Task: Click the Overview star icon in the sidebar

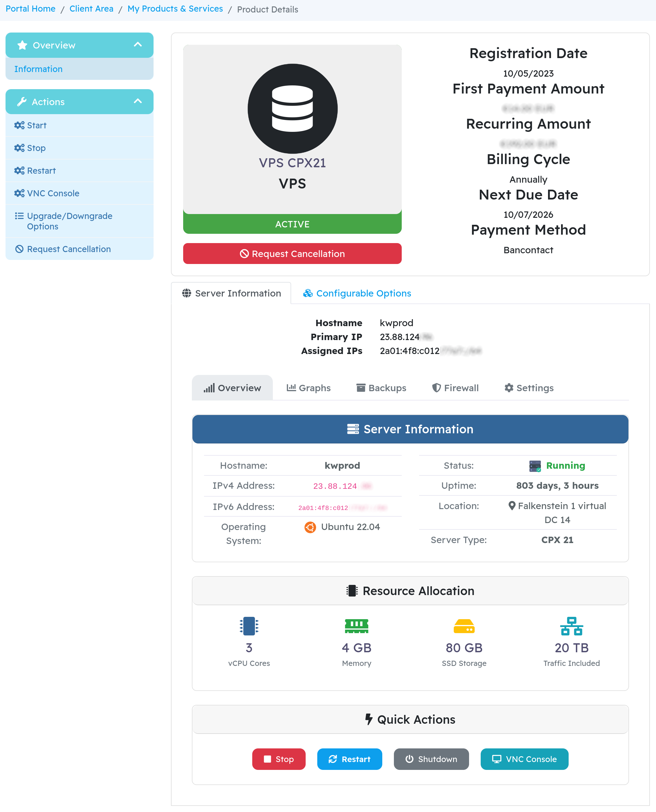Action: (22, 45)
